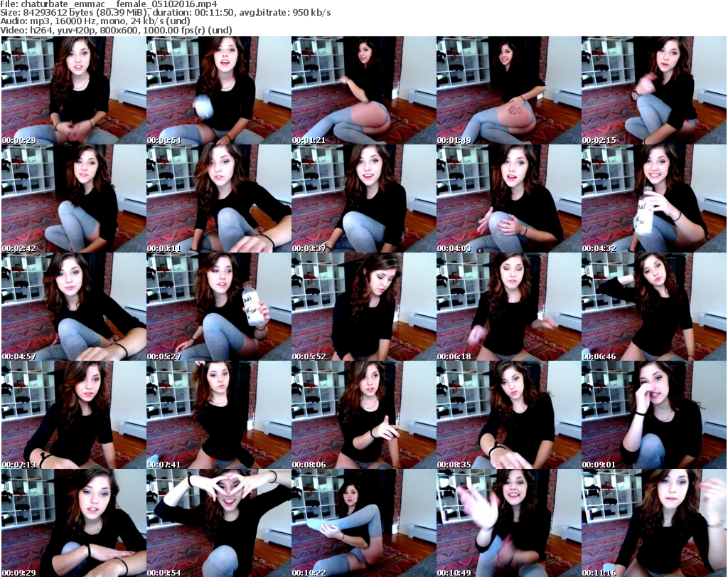Select the thumbnail stamped 00:03:11
728x577 pixels.
[218, 199]
